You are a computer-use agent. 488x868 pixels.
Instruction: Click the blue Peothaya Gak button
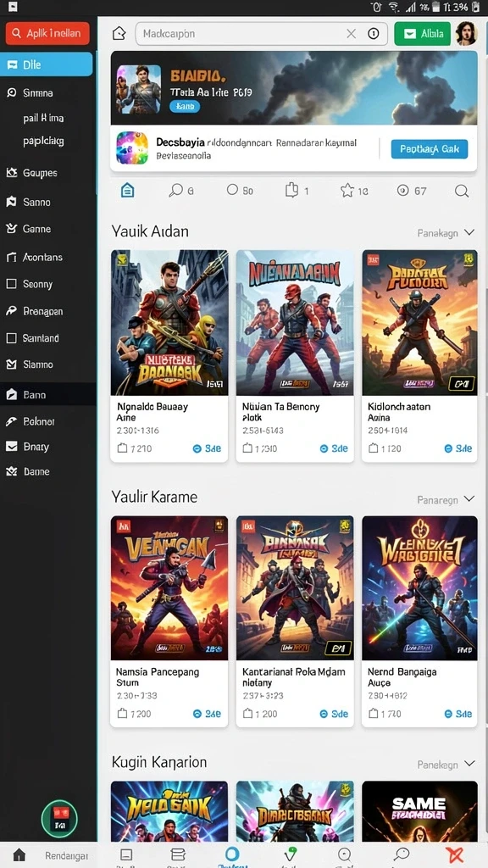tap(430, 149)
